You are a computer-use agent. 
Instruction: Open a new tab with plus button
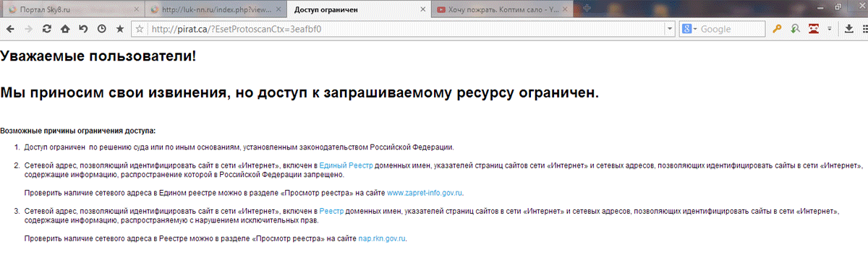pos(587,8)
